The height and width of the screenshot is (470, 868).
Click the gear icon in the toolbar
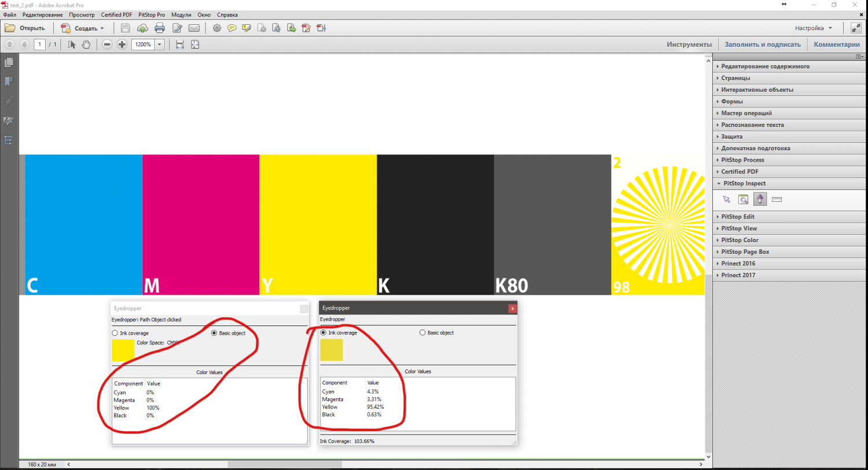[217, 28]
